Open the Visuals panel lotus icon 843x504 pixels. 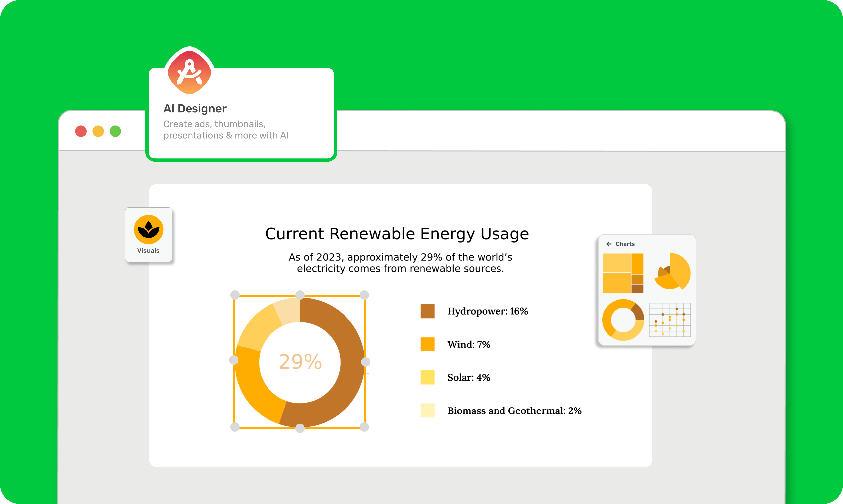(x=149, y=229)
